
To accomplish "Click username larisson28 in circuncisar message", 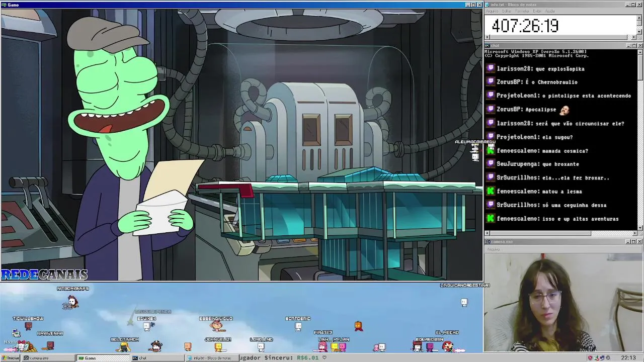I will click(514, 123).
